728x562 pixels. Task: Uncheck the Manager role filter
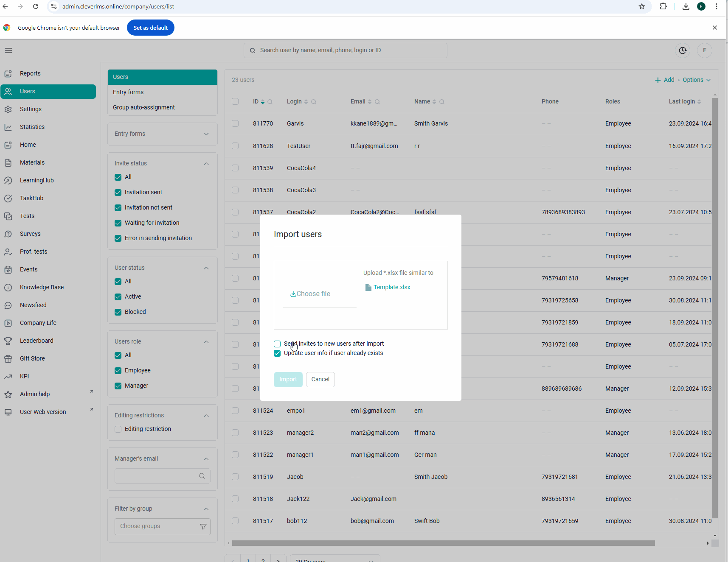(118, 386)
